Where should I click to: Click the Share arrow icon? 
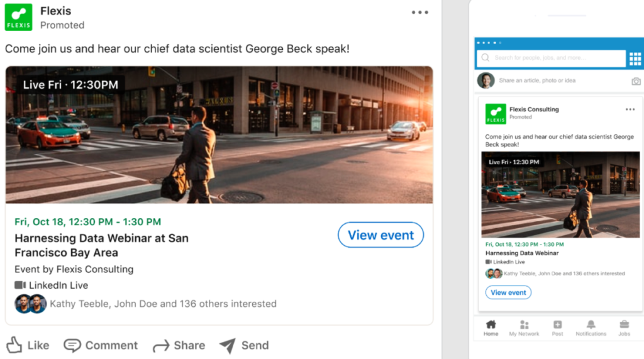point(161,345)
